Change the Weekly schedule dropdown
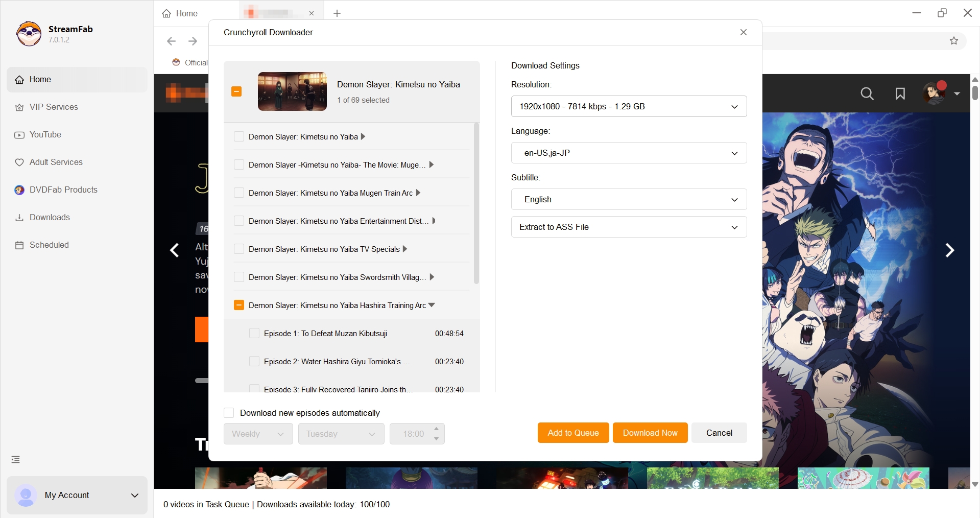 [x=257, y=434]
